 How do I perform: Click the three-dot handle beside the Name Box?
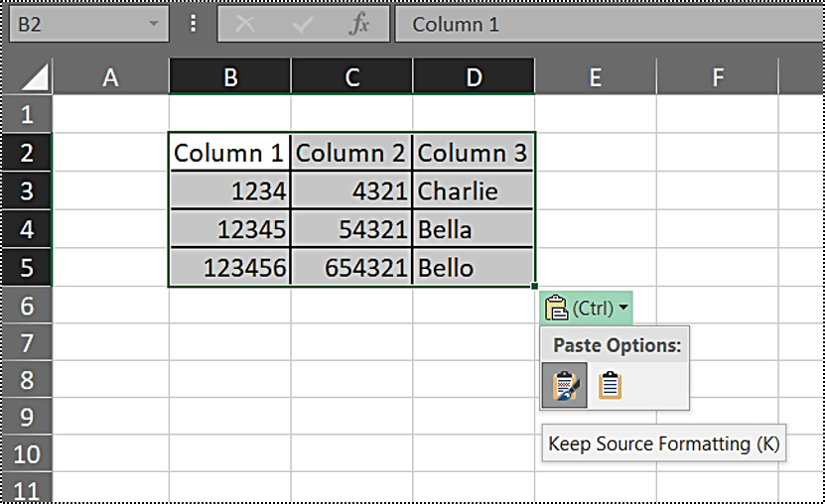[194, 25]
